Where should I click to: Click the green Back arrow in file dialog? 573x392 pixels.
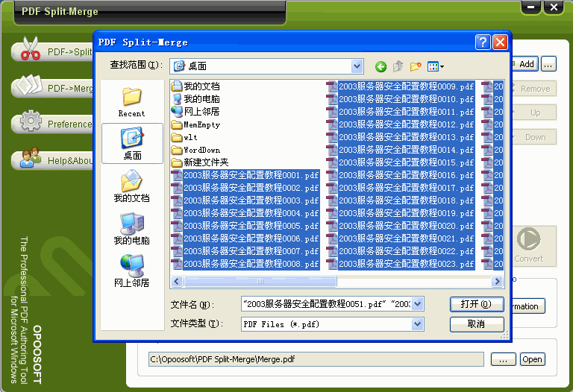click(x=381, y=66)
